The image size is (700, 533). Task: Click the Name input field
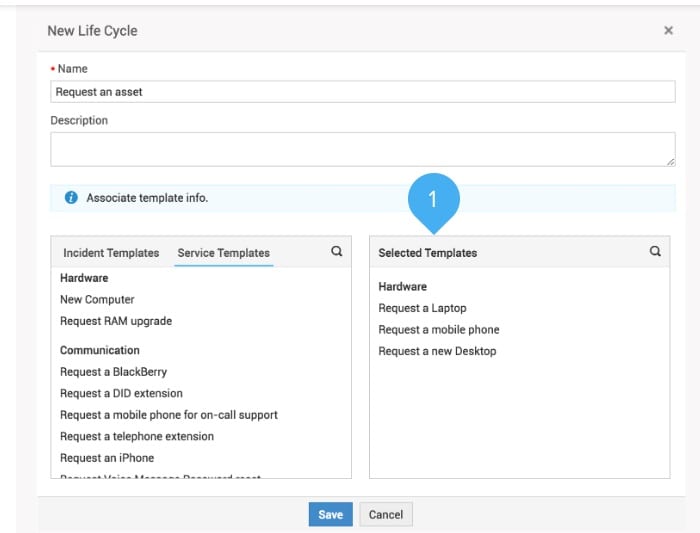coord(363,92)
